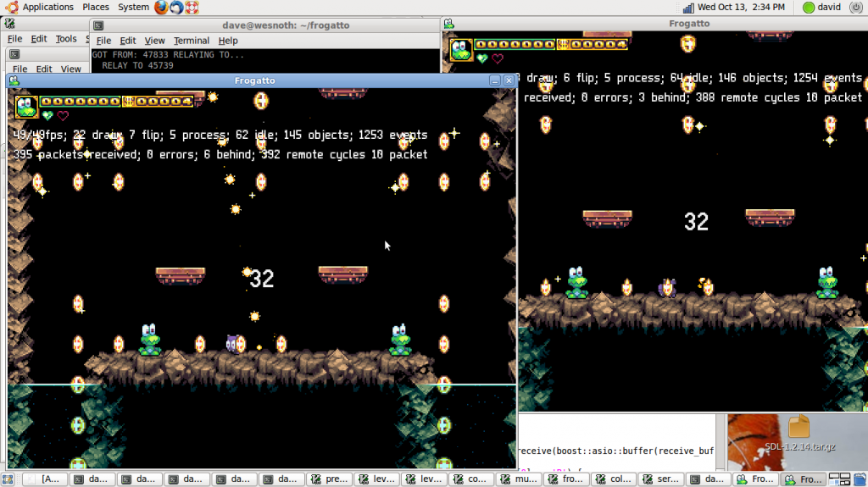Click the clock showing Wed Oct 13, 2:34 PM
Image resolution: width=868 pixels, height=487 pixels.
(x=741, y=7)
